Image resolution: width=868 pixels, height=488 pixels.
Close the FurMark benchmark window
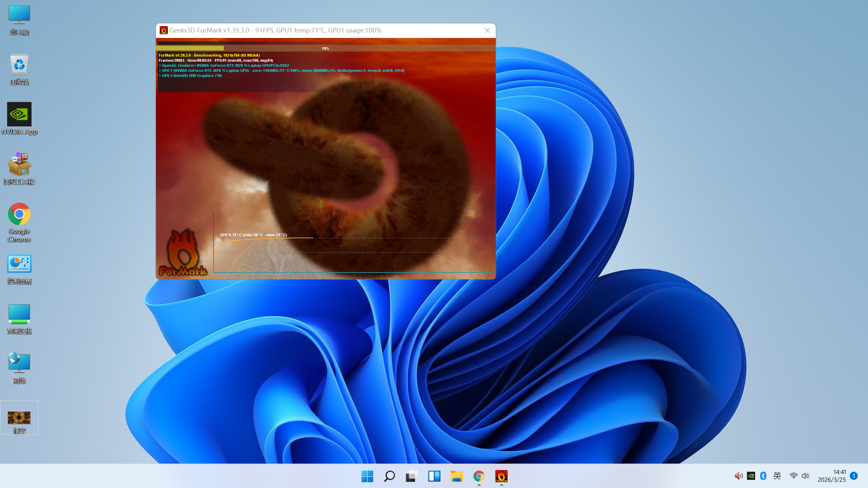point(487,30)
